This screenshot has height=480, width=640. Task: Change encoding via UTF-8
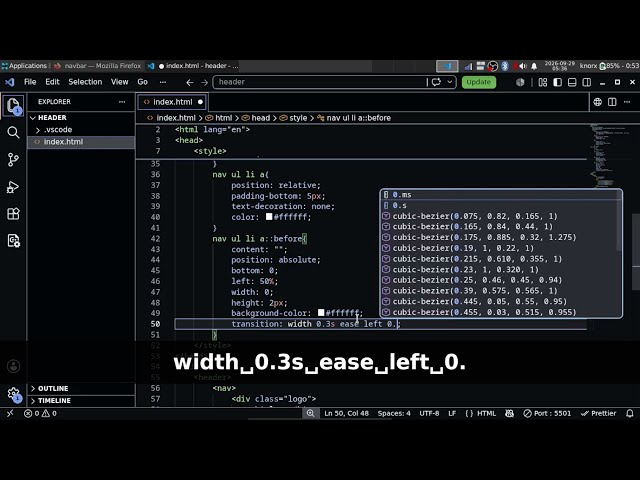(429, 413)
